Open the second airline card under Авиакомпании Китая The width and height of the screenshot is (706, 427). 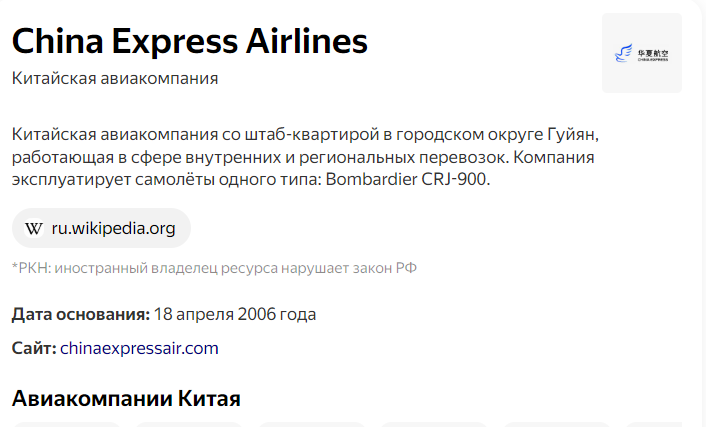pos(189,424)
